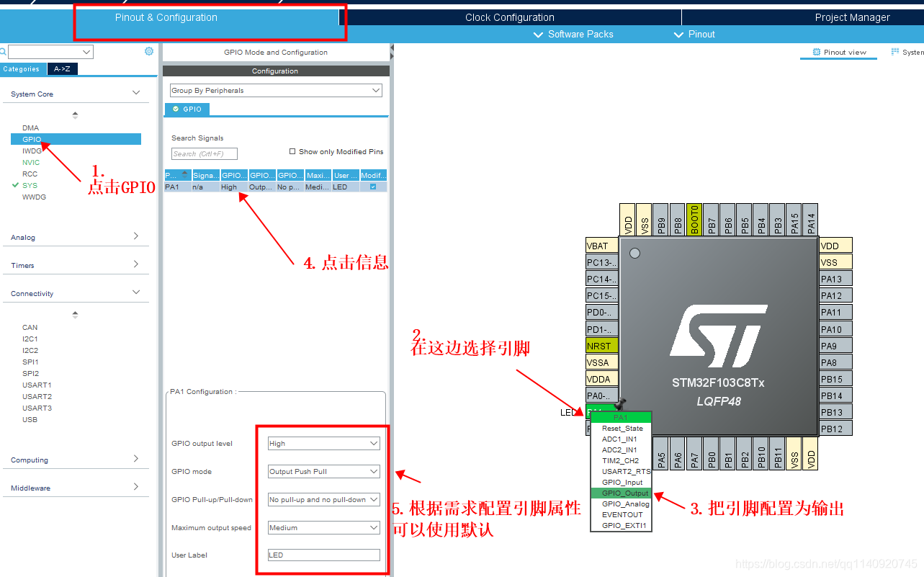Click the PA5 pin
The width and height of the screenshot is (924, 577).
[x=661, y=454]
